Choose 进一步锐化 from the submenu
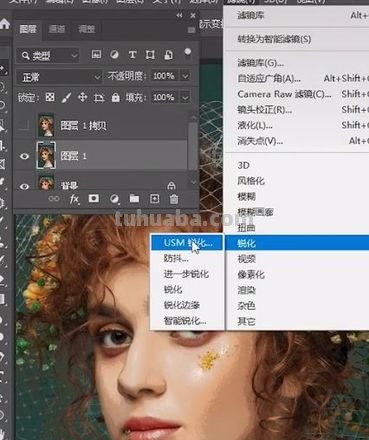 click(187, 274)
